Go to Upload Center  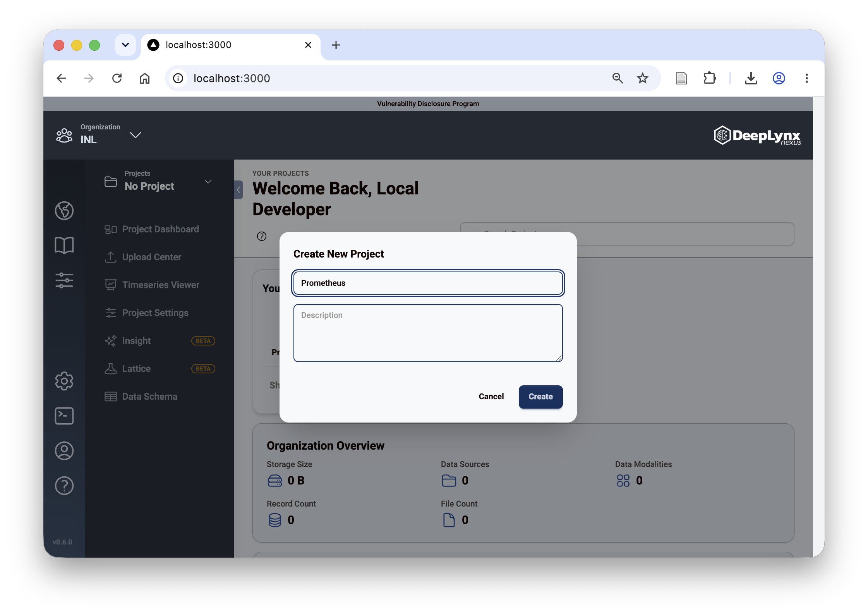coord(143,257)
